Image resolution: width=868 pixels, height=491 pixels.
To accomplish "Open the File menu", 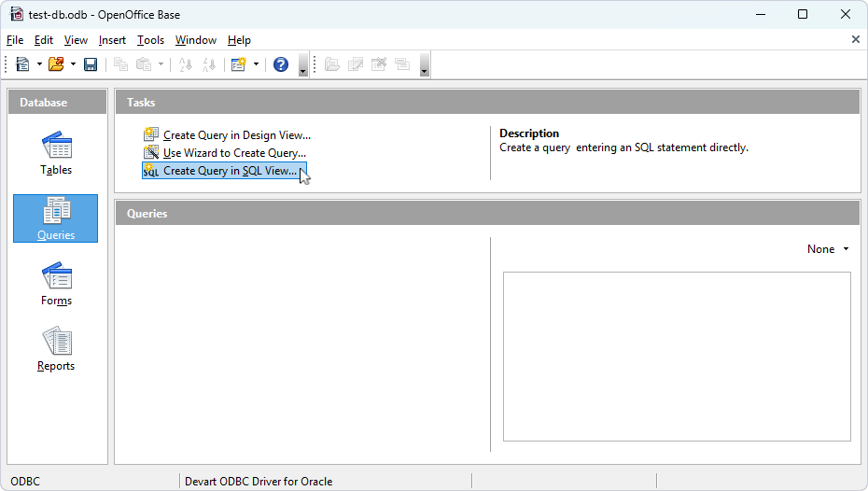I will (15, 40).
